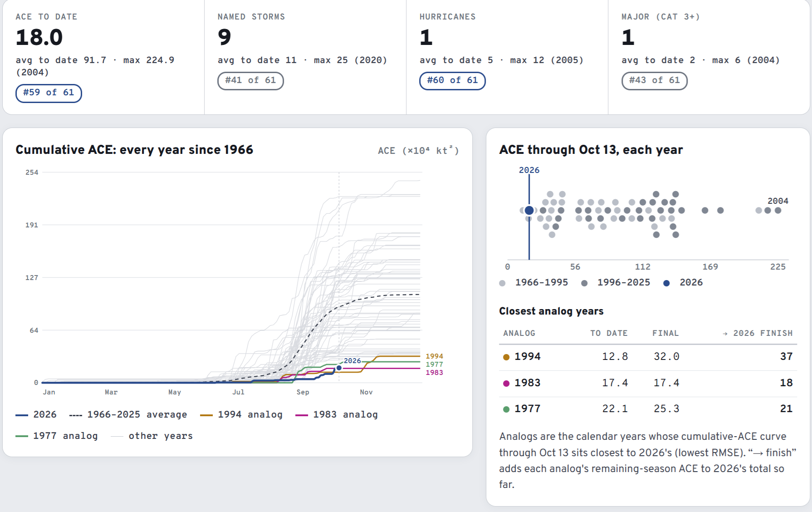The width and height of the screenshot is (812, 512).
Task: Click the 1977 final value 25.3
Action: (x=666, y=409)
